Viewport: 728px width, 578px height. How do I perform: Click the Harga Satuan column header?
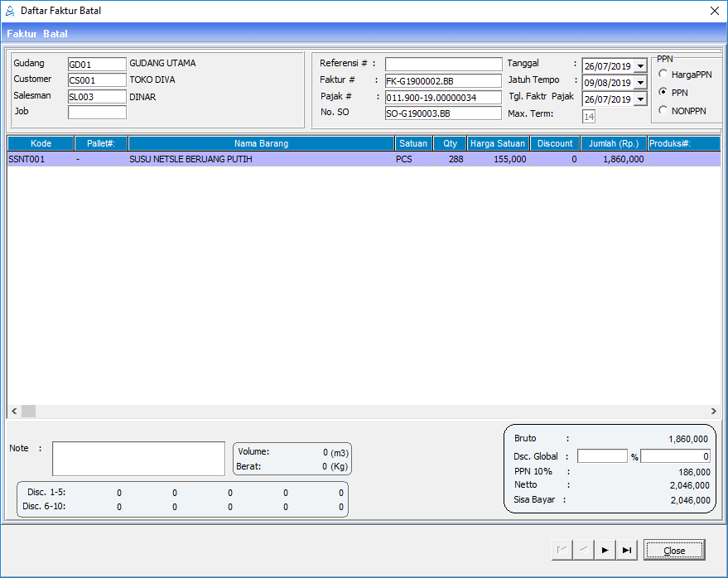coord(498,143)
